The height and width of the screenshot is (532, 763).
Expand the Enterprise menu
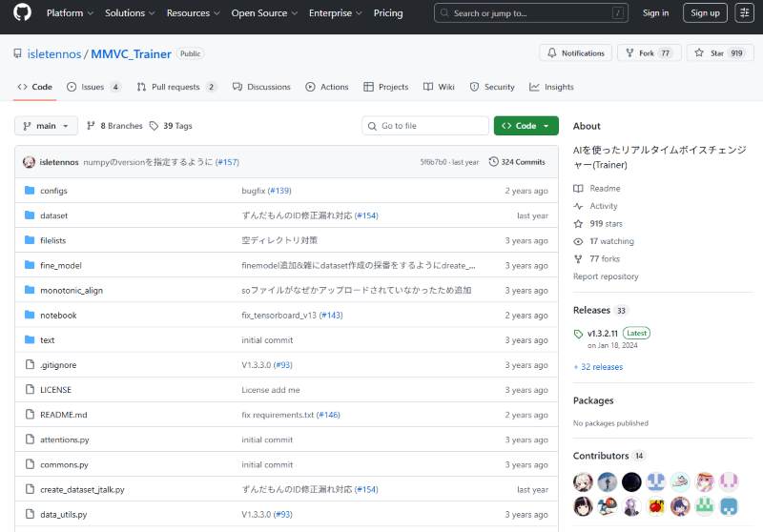coord(335,13)
